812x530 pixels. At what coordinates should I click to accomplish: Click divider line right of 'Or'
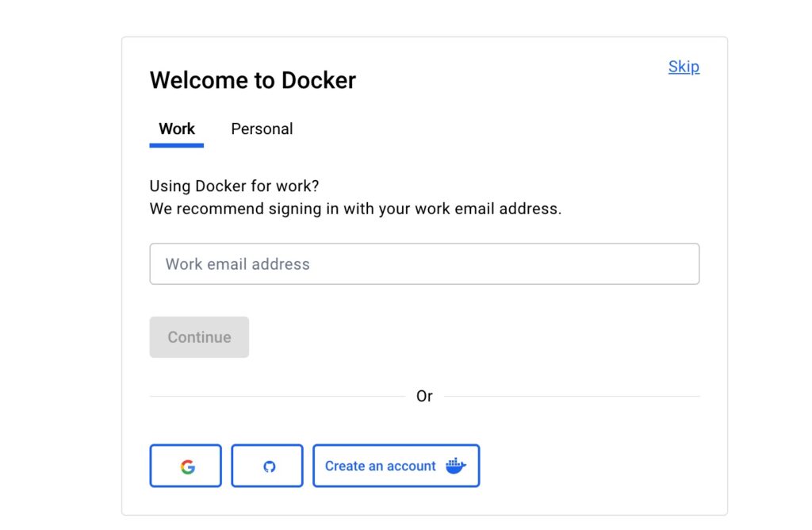pos(572,396)
